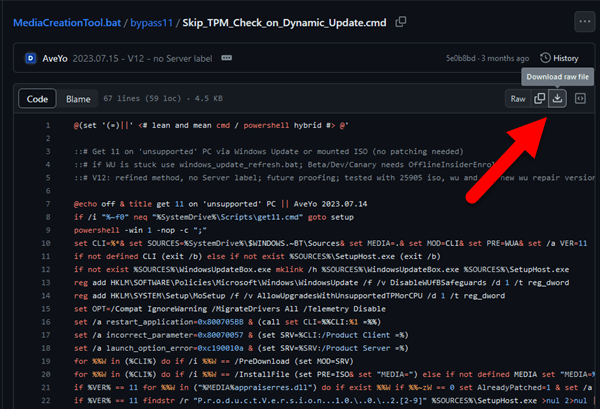600x409 pixels.
Task: Click the History clock icon
Action: [x=545, y=58]
